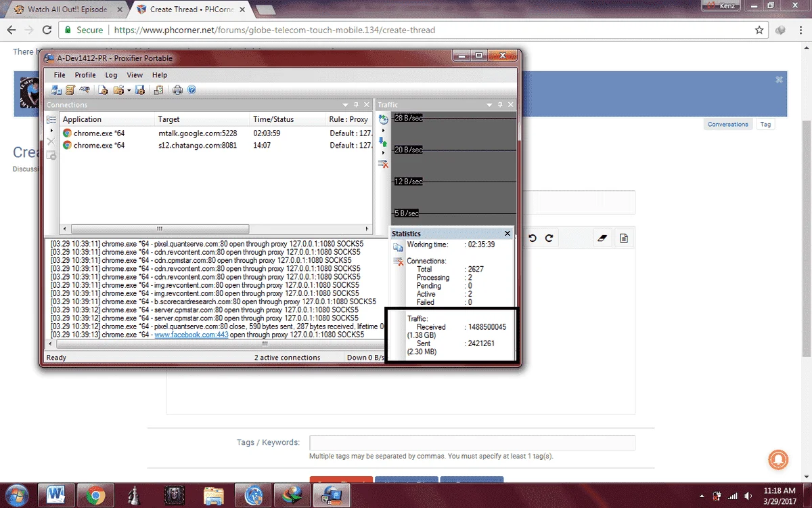The image size is (812, 508).
Task: Click the up/down arrows icon in Traffic panel
Action: point(384,142)
